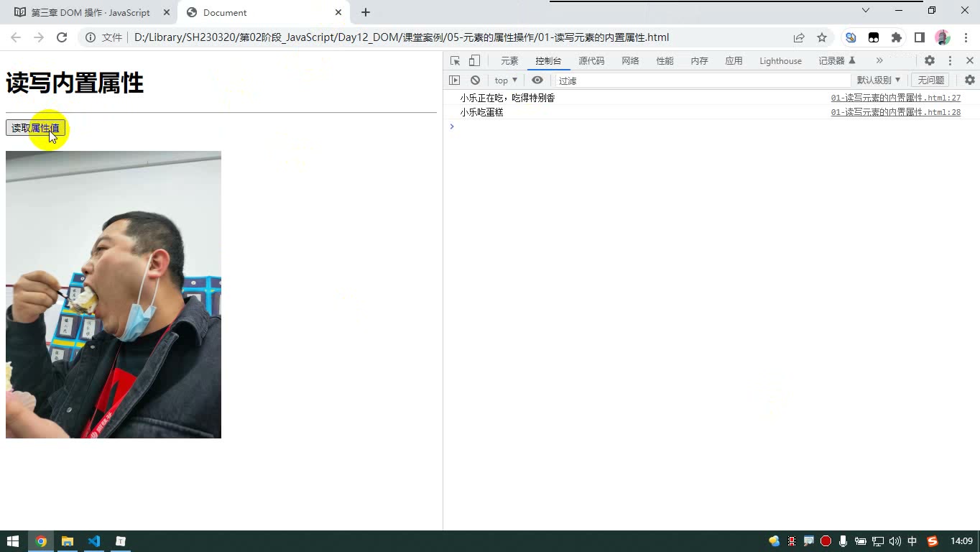Switch to the 内存 DevTools tab
This screenshot has width=980, height=552.
(x=699, y=61)
